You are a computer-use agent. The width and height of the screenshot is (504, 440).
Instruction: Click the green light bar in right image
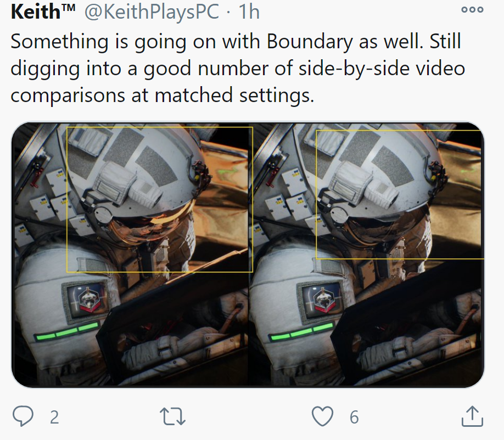(302, 331)
